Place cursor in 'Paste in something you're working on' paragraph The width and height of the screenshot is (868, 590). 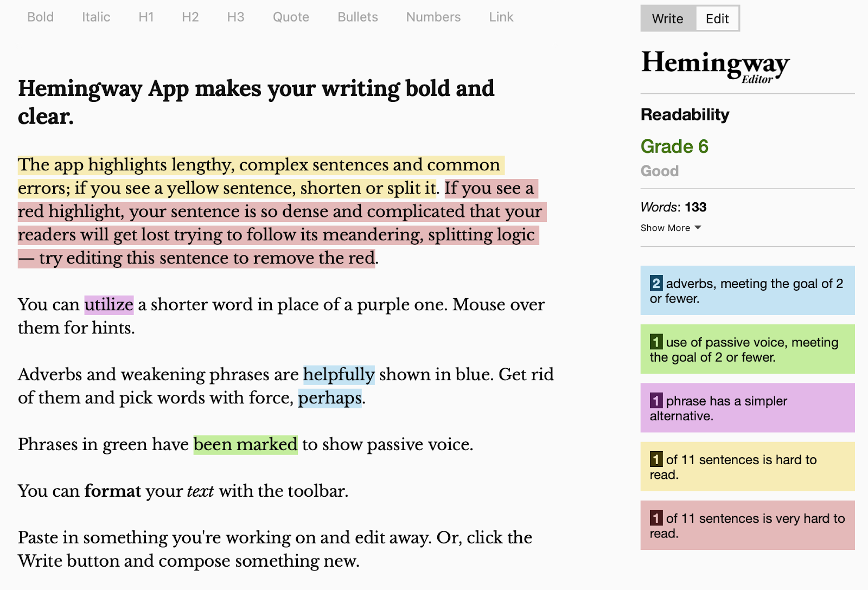275,549
